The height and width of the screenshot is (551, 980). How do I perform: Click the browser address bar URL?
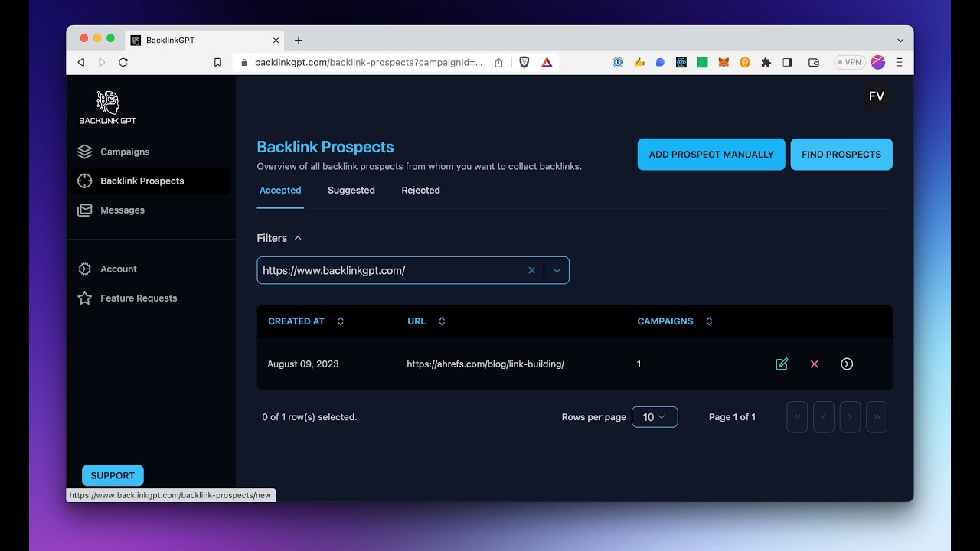pyautogui.click(x=368, y=63)
